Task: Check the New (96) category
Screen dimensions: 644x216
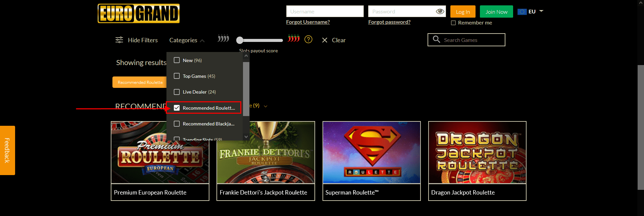Action: (177, 60)
